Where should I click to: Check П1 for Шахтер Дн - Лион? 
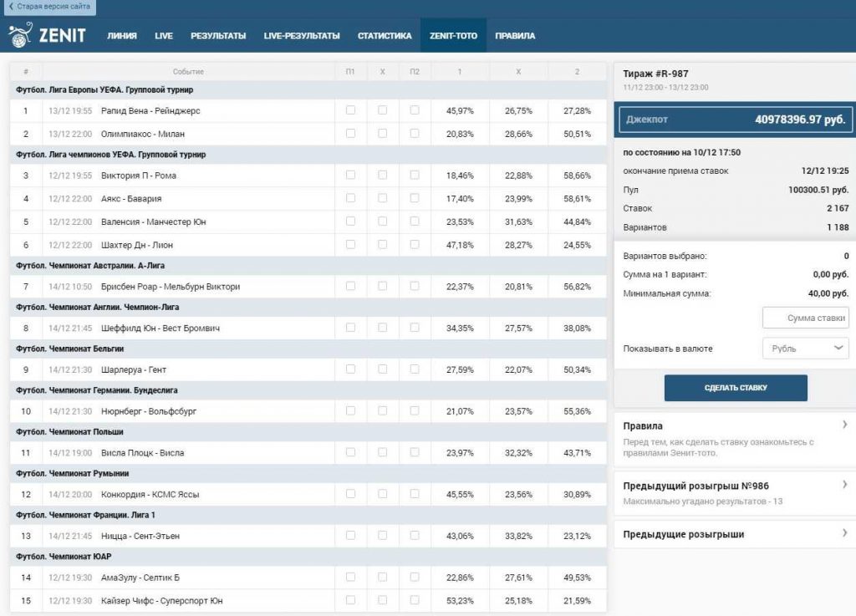pos(350,244)
